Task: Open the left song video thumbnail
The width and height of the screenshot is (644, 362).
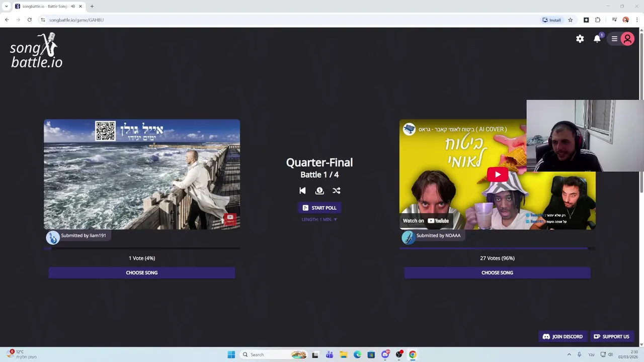Action: pyautogui.click(x=142, y=174)
